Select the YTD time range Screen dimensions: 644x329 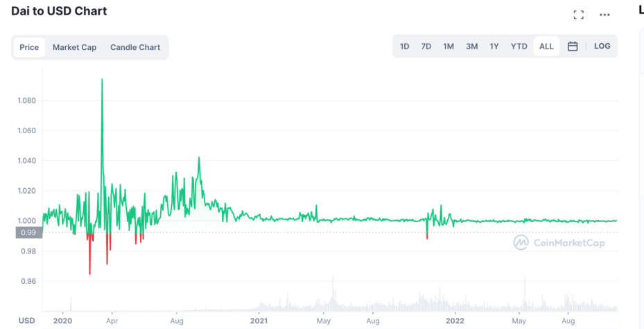(x=519, y=47)
